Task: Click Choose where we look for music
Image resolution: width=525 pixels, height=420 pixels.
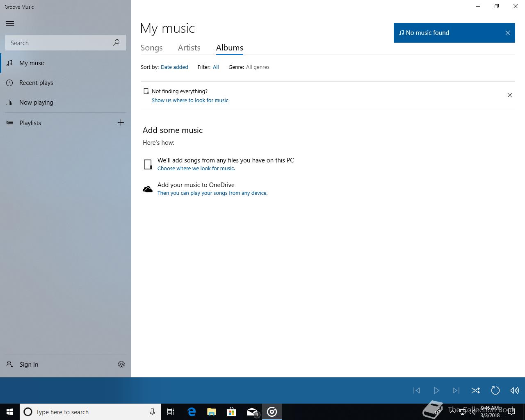Action: click(x=196, y=168)
